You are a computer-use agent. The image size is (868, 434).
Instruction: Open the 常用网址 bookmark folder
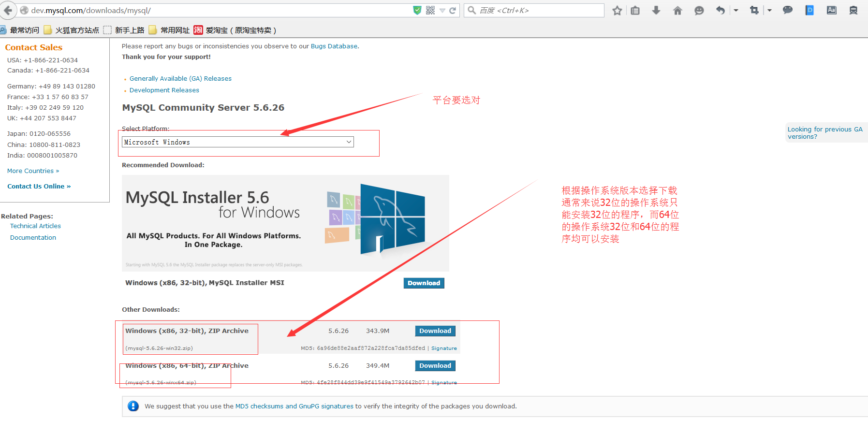click(169, 30)
